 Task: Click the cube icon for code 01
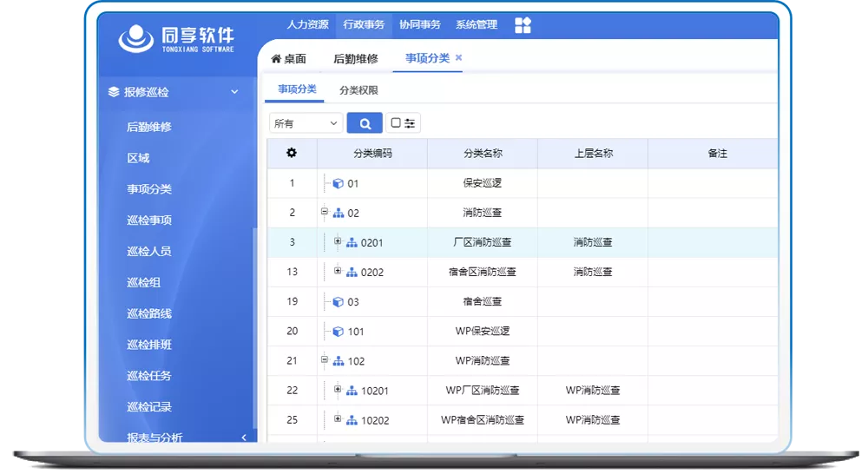point(339,183)
